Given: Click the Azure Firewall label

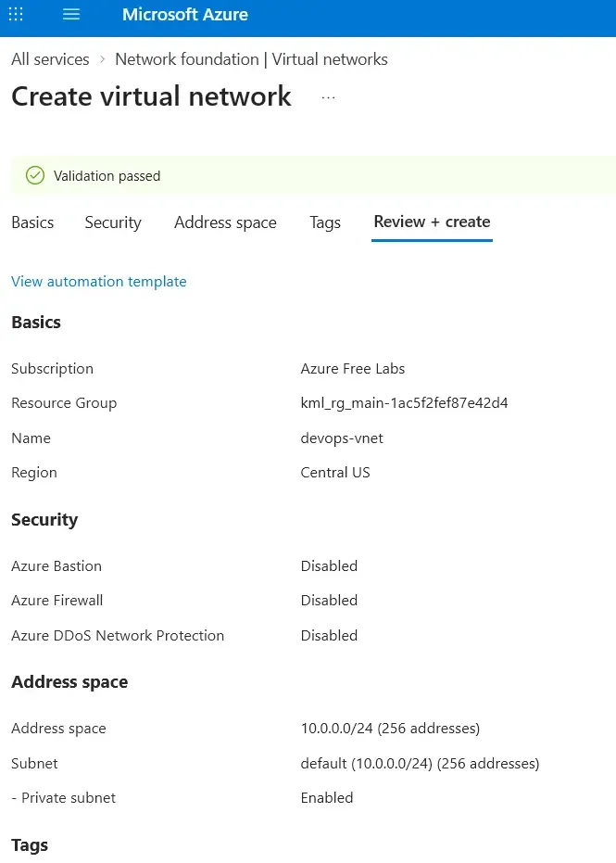Looking at the screenshot, I should (x=57, y=600).
